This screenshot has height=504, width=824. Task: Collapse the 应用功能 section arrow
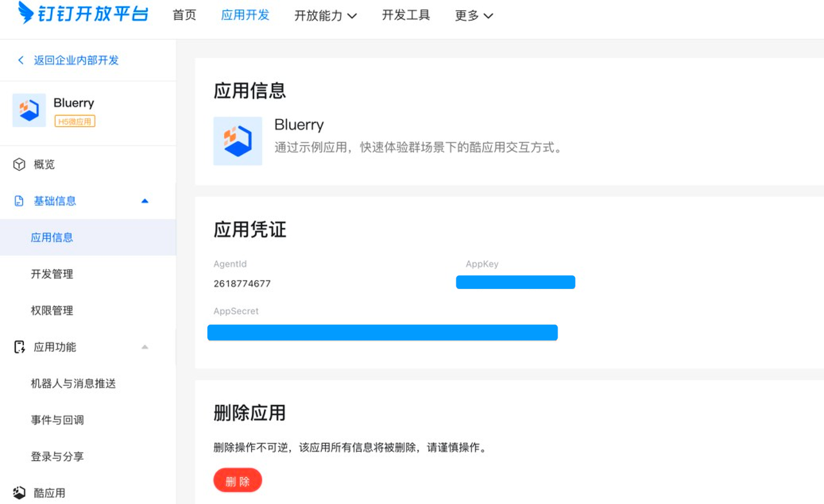[x=145, y=347]
